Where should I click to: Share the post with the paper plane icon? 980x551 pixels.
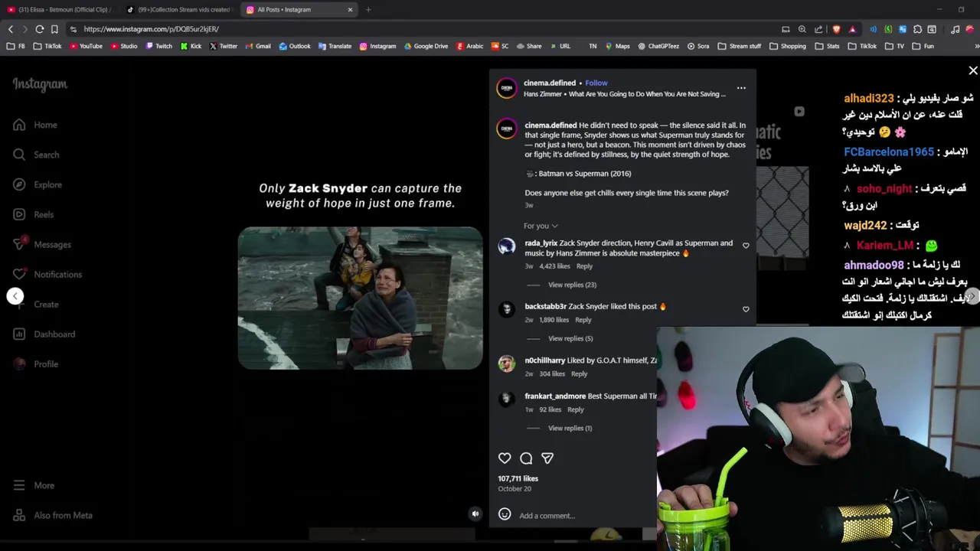point(547,458)
